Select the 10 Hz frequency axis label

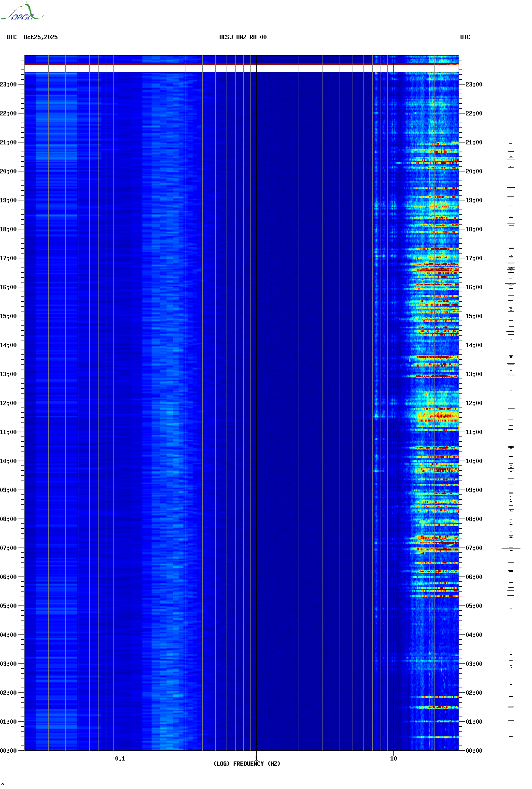(x=393, y=758)
